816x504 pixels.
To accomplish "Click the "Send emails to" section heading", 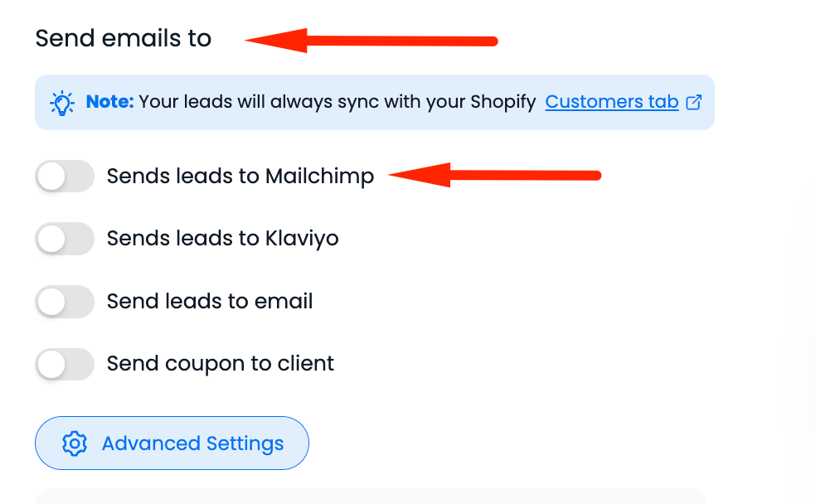I will 124,38.
